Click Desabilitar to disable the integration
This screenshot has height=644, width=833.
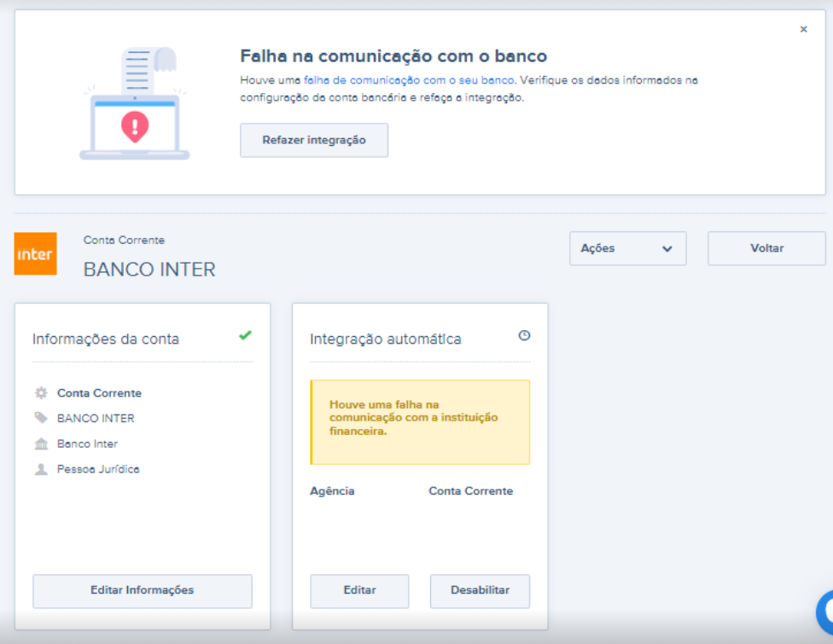pos(480,590)
